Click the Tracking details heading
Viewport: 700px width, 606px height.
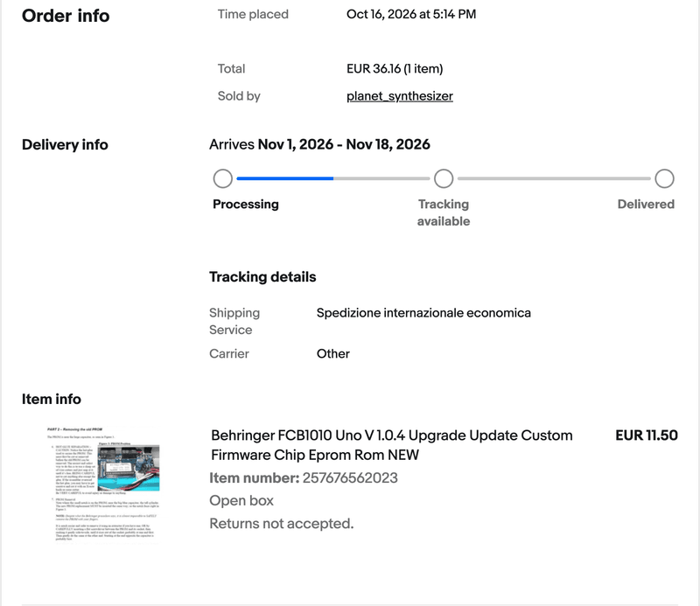[x=262, y=276]
